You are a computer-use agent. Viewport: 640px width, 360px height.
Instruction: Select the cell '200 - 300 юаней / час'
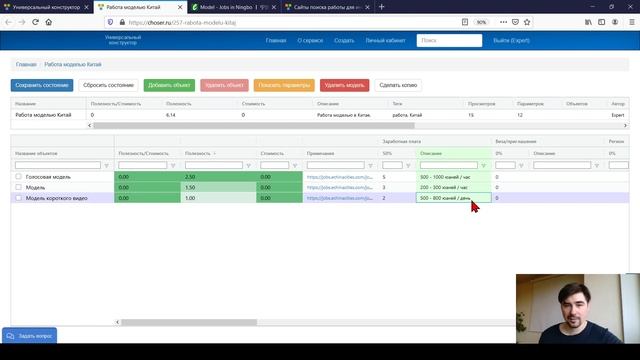click(453, 187)
